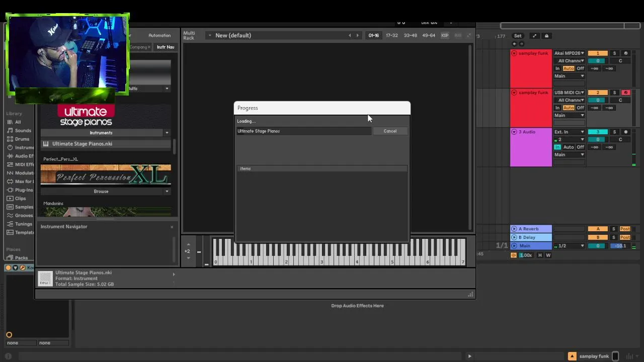Viewport: 644px width, 362px height.
Task: Select Ultimate Stage Pianos.nki instrument
Action: coord(106,144)
